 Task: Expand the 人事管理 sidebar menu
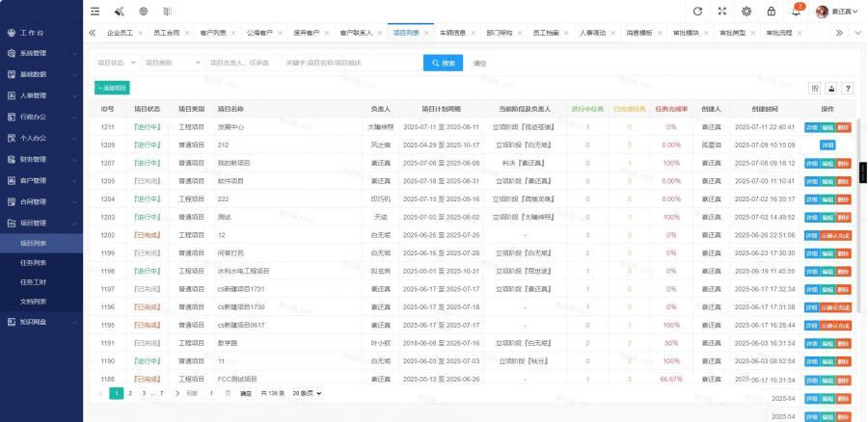tap(41, 95)
